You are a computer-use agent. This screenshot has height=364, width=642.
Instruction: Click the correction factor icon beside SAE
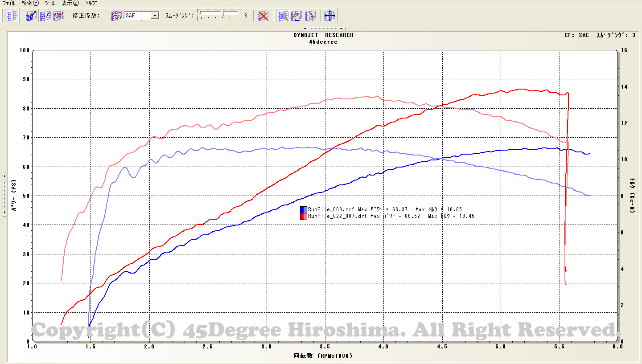116,16
